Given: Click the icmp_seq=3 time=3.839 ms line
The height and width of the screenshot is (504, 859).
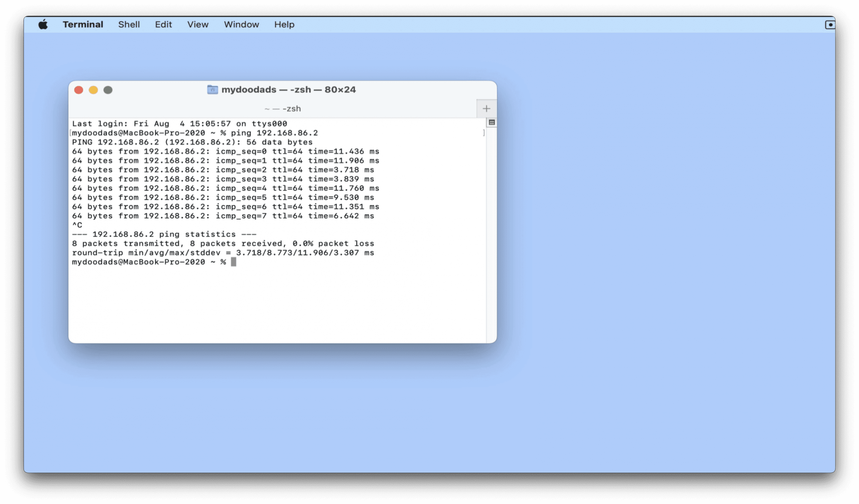Looking at the screenshot, I should click(223, 179).
